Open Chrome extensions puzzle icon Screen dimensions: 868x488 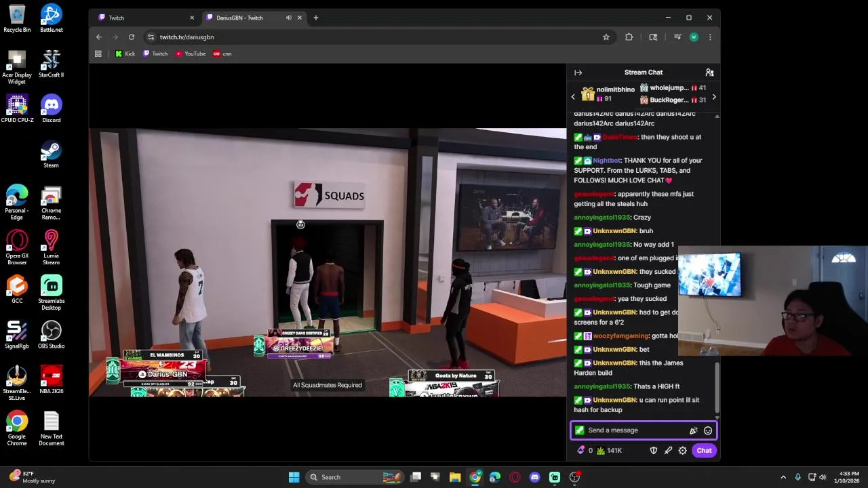pyautogui.click(x=629, y=37)
